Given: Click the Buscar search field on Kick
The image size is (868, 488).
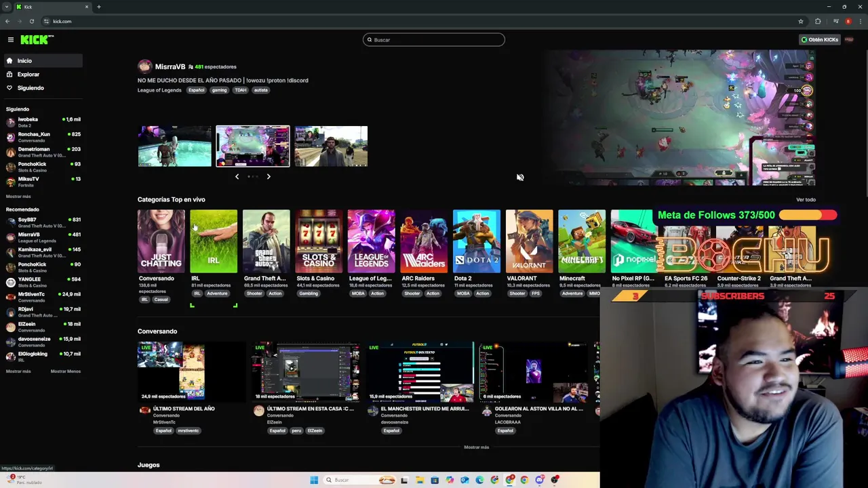Looking at the screenshot, I should point(434,40).
